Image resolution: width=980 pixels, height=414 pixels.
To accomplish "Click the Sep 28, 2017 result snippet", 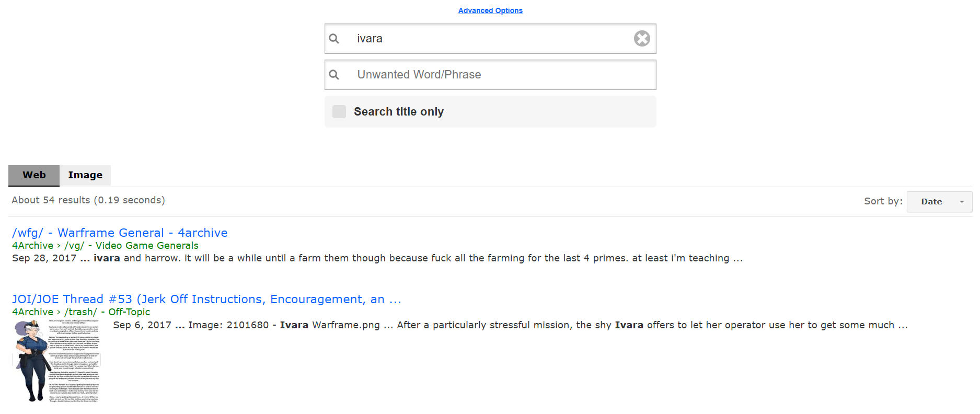I will [x=376, y=258].
